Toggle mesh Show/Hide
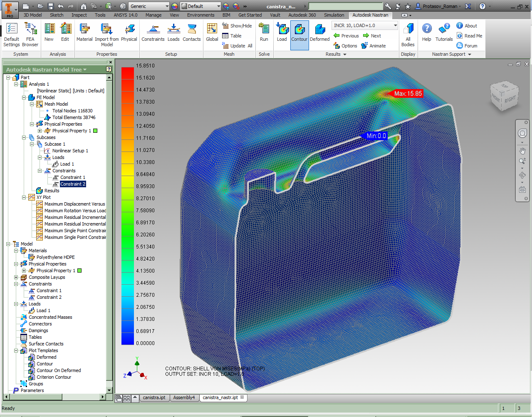 click(237, 26)
